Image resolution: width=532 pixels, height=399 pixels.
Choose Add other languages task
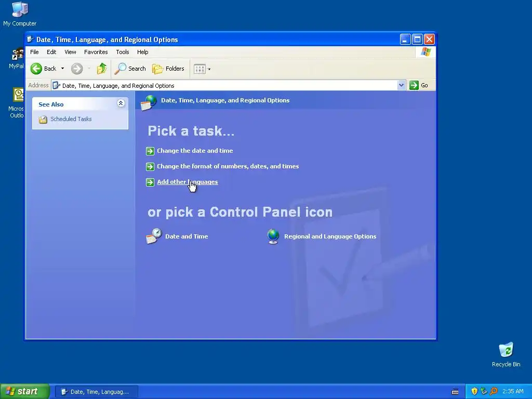(187, 182)
